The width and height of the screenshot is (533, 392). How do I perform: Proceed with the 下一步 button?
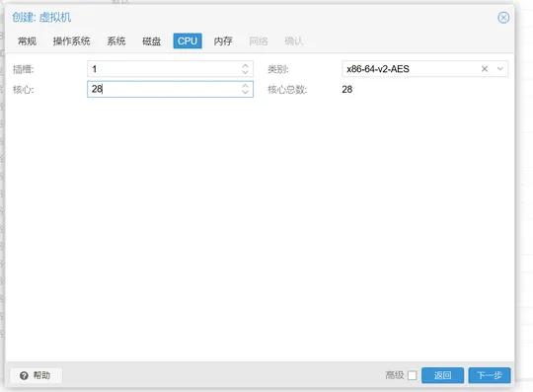pos(490,375)
